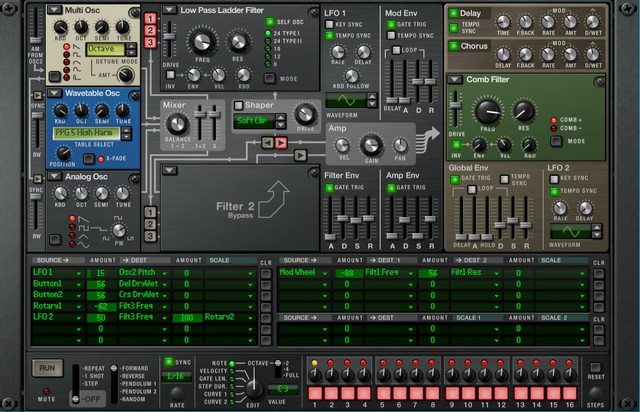The image size is (640, 412).
Task: Open LFO1 source dropdown in mod matrix
Action: [x=78, y=273]
